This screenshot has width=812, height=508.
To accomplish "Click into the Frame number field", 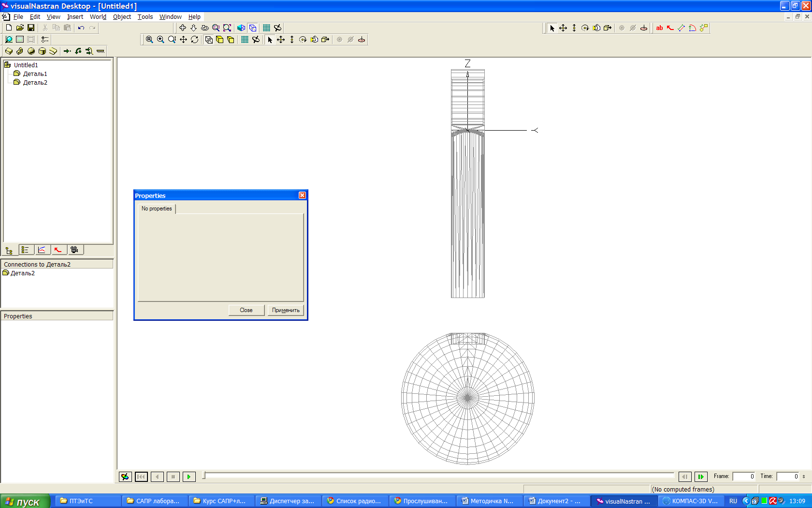I will [744, 477].
